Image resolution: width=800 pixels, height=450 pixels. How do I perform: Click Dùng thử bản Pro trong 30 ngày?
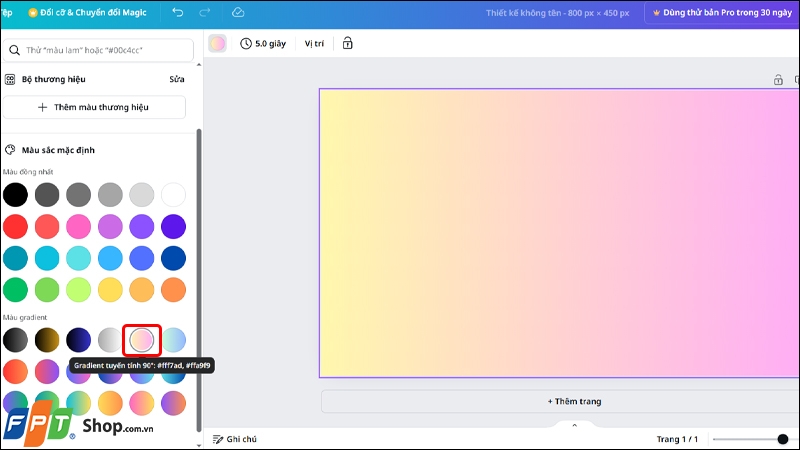[x=721, y=13]
